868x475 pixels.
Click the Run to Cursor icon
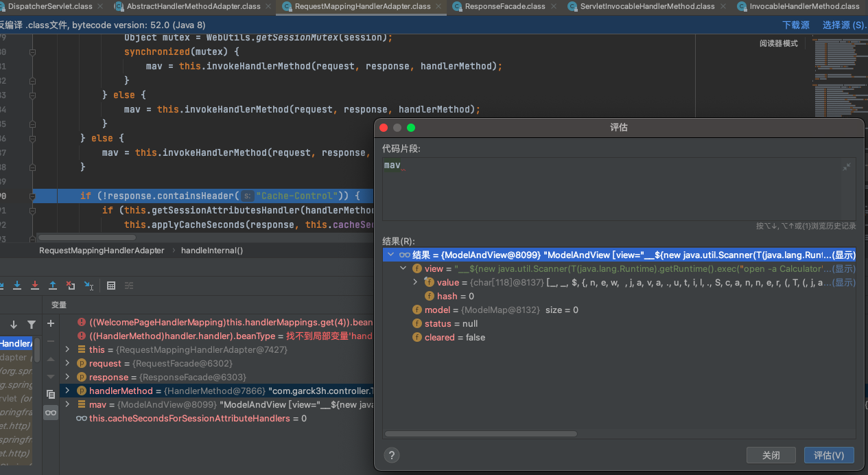pos(89,286)
